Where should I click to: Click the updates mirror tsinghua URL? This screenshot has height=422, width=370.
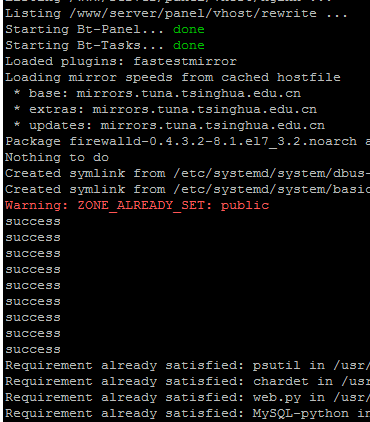(x=213, y=125)
